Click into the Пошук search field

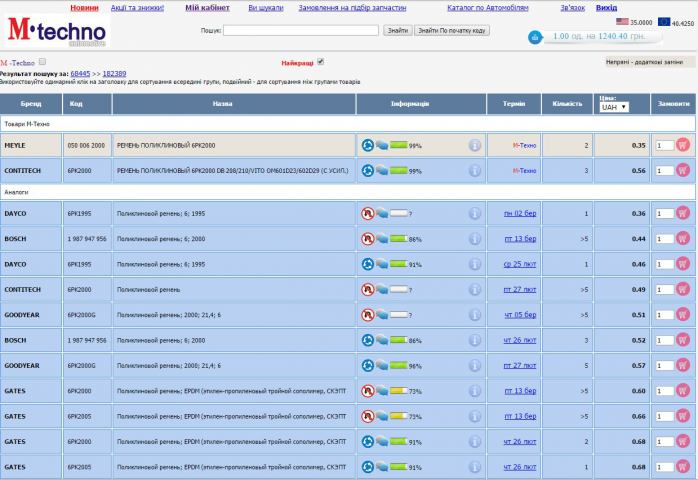tap(301, 30)
